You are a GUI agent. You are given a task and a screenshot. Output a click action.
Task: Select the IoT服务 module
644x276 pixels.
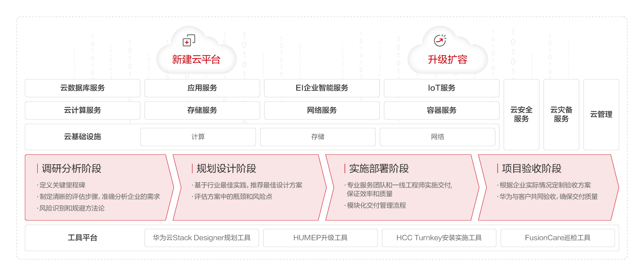point(441,88)
